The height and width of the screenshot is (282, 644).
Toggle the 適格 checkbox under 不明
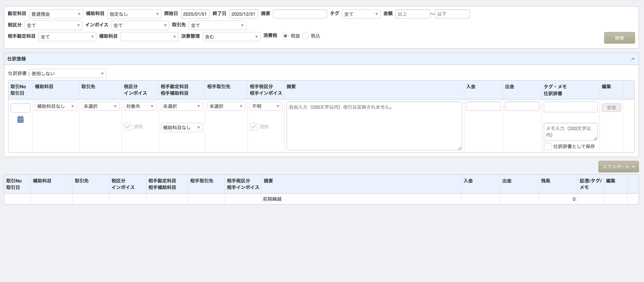tap(253, 126)
